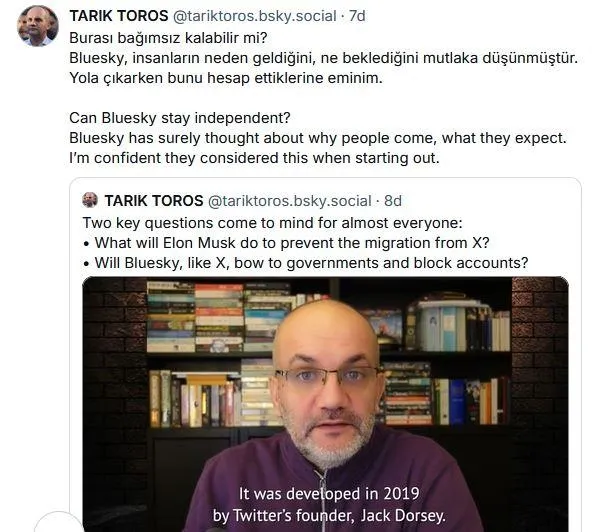Click the partial round button beside video
Viewport: 597px width, 532px height.
[58, 522]
